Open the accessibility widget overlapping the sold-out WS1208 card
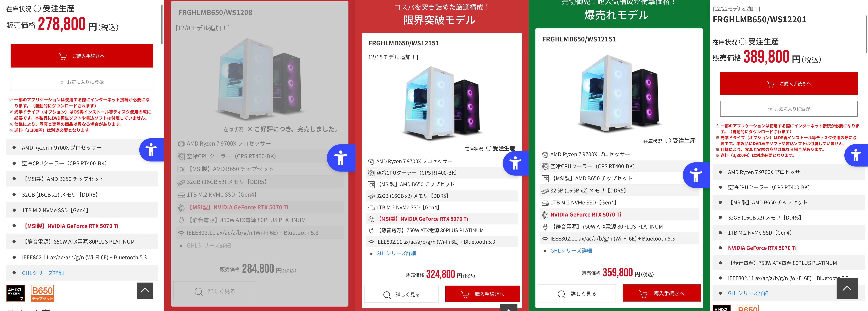 pyautogui.click(x=341, y=158)
